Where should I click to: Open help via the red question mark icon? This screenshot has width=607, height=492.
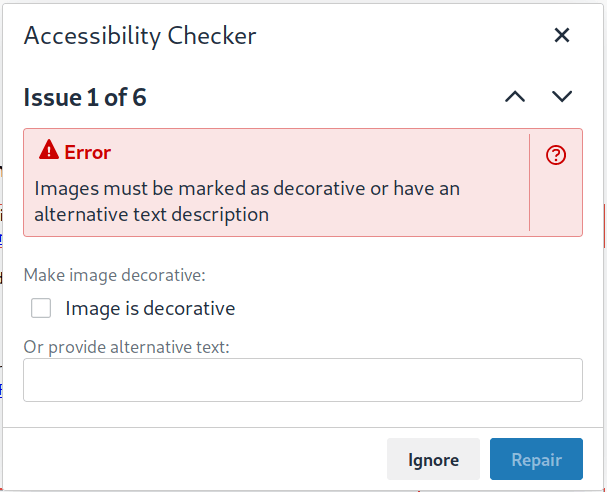556,155
